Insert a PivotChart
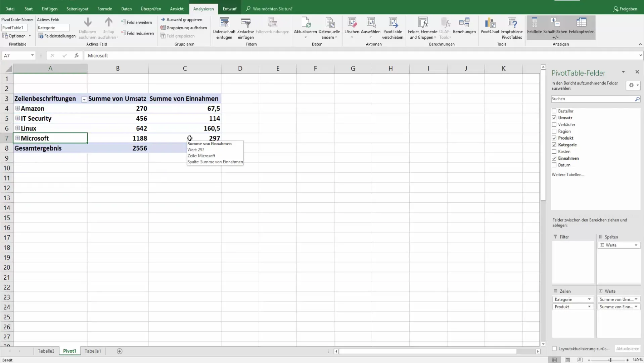 (x=490, y=26)
